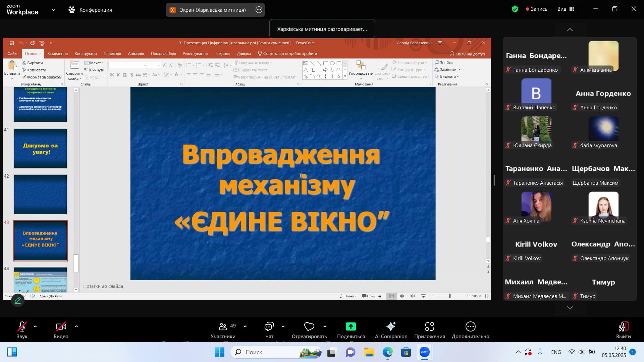Switch to slide sorter view icon
The image size is (644, 362).
coord(402,296)
